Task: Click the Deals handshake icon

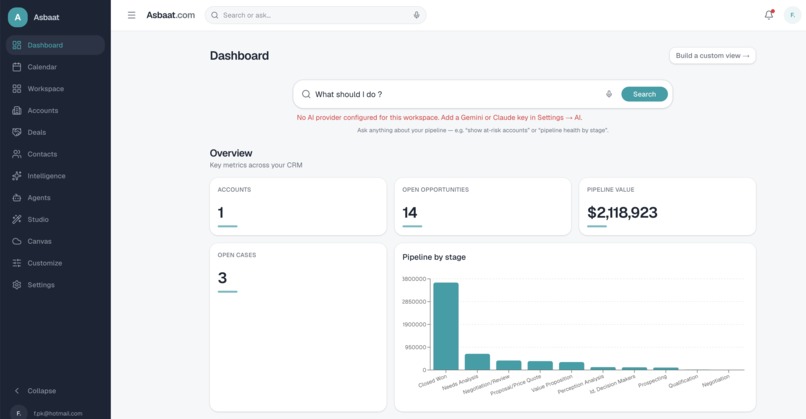Action: click(17, 132)
